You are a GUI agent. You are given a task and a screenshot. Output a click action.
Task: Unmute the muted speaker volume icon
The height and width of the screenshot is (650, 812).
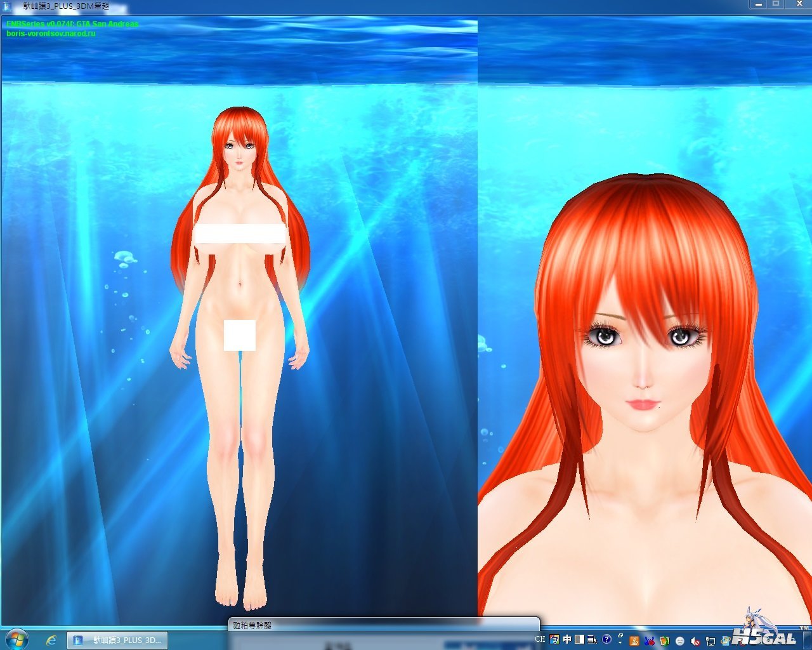coord(695,640)
